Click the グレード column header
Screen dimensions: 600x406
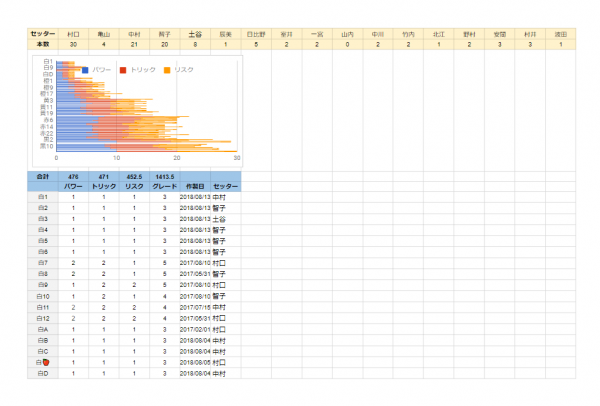[x=164, y=186]
